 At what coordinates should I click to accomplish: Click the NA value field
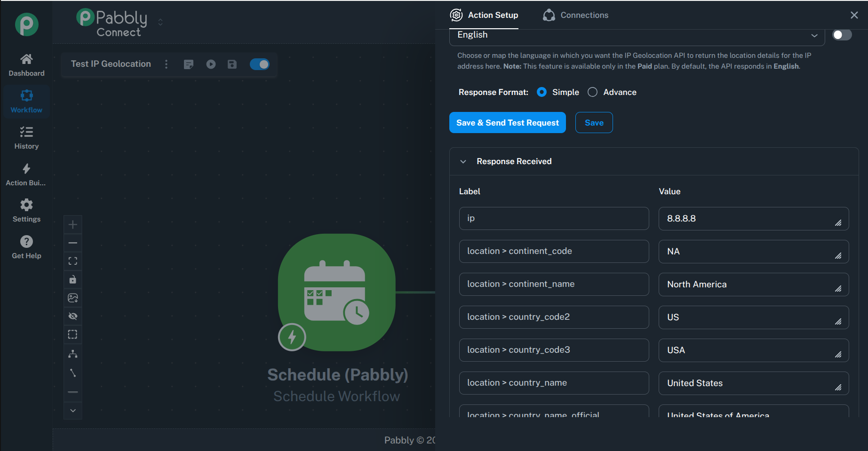[x=754, y=252]
